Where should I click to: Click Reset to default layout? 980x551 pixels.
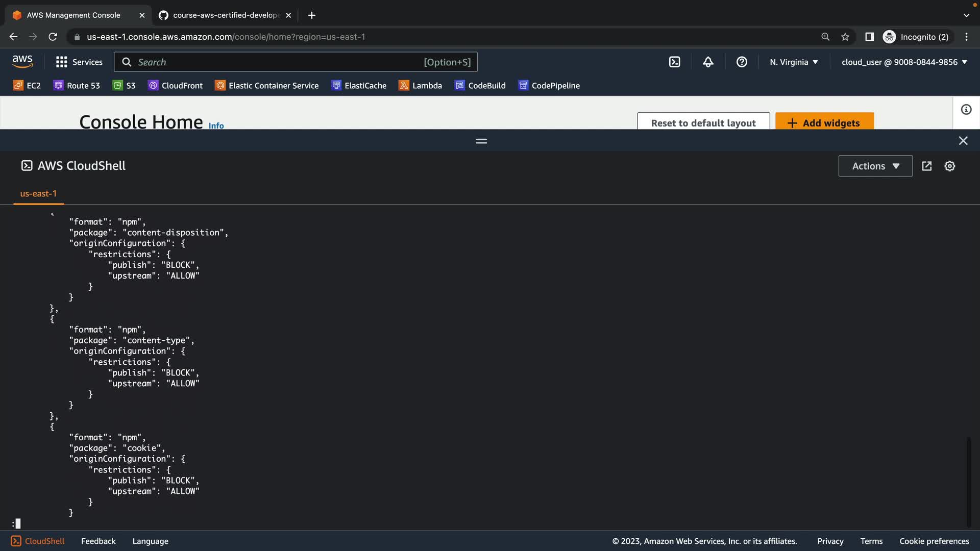point(703,122)
